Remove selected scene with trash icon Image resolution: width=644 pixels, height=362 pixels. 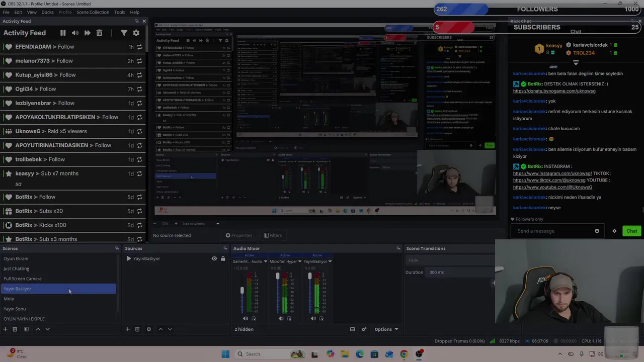[15, 329]
